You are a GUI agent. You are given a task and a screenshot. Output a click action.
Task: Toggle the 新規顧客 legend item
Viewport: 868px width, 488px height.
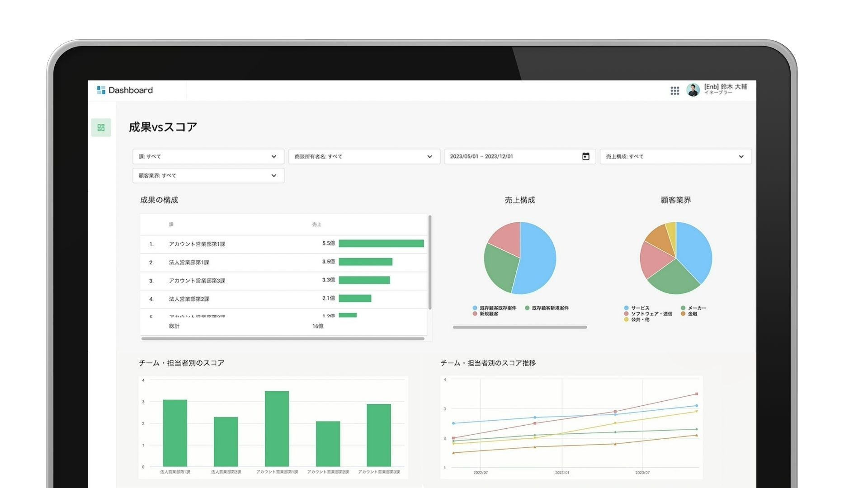tap(486, 314)
